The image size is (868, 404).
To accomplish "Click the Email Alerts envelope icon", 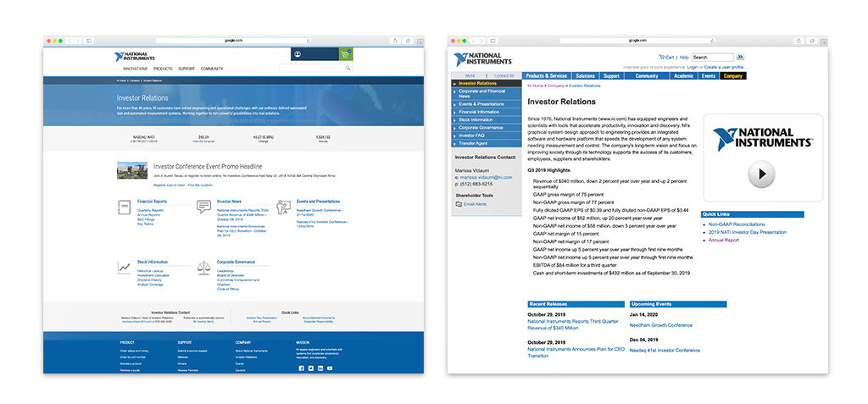I will tap(459, 204).
